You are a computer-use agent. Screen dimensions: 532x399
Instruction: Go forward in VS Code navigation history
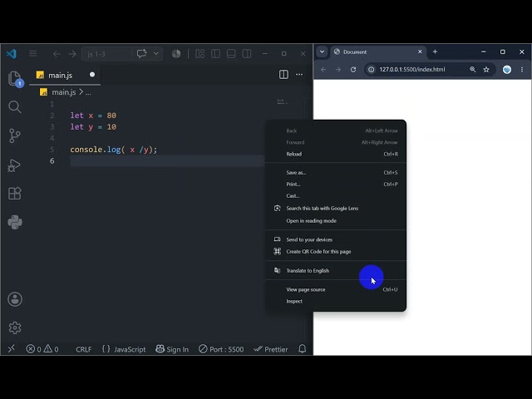click(x=72, y=54)
